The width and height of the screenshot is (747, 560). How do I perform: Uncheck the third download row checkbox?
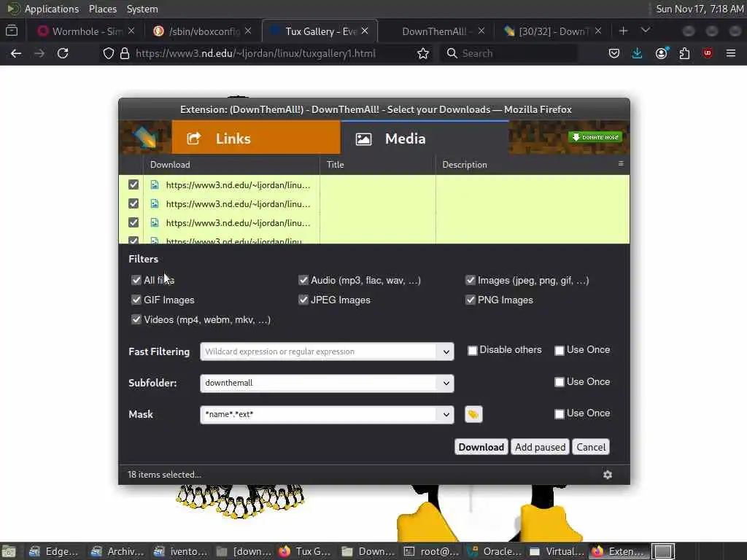133,223
